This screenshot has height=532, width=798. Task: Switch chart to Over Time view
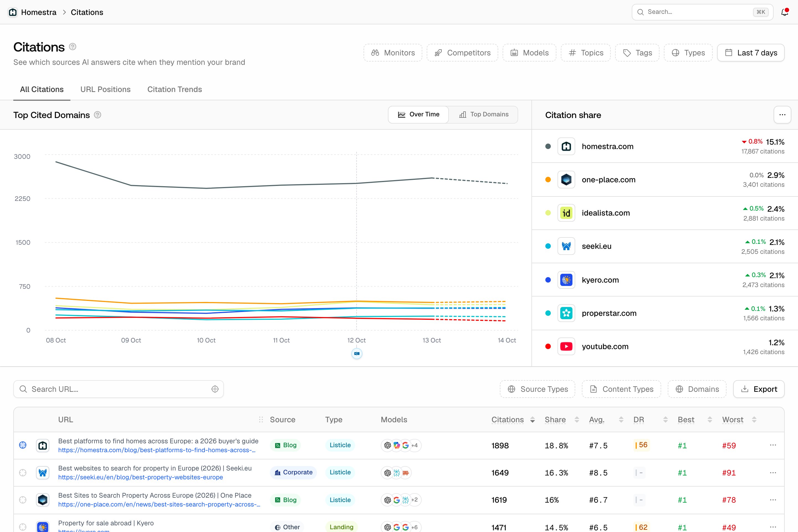(x=418, y=115)
